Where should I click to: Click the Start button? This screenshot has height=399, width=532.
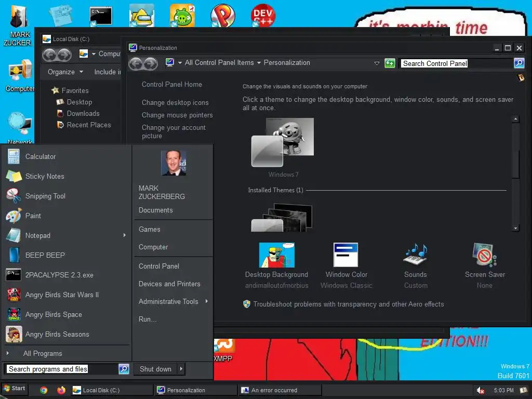[14, 389]
